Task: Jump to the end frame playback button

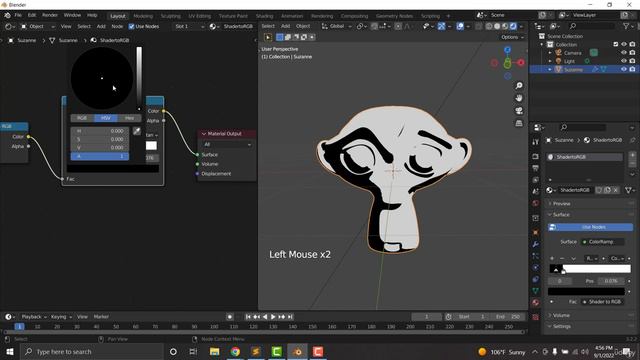Action: [x=290, y=317]
